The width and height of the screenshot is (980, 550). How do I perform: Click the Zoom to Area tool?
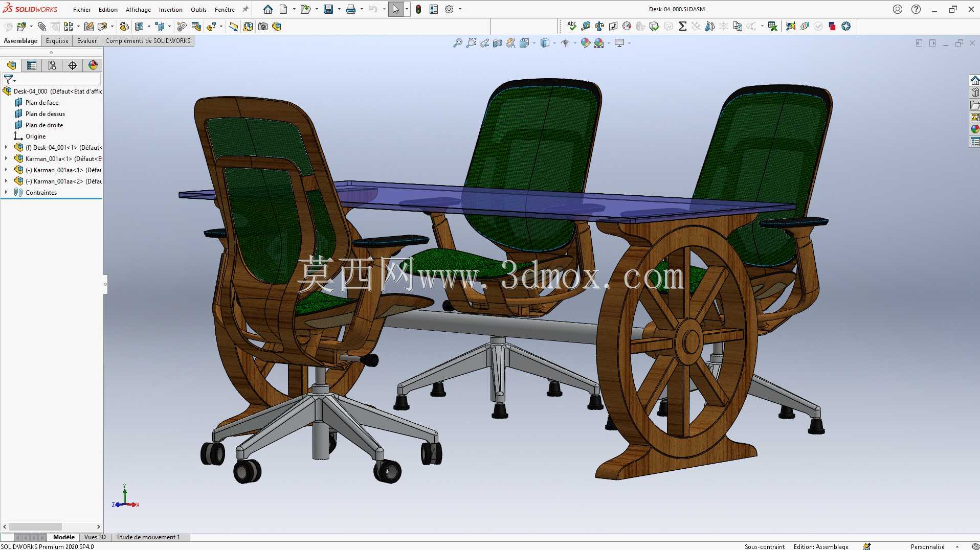471,43
